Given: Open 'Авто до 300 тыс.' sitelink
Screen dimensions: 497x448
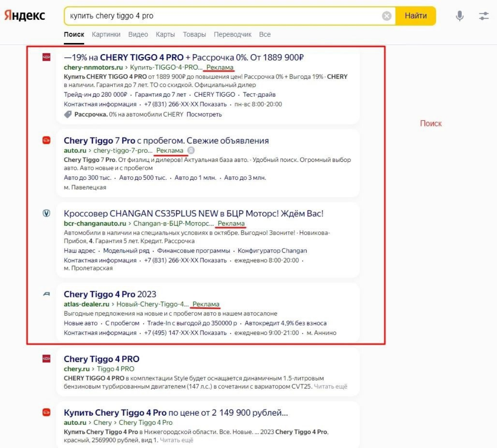Looking at the screenshot, I should 87,178.
